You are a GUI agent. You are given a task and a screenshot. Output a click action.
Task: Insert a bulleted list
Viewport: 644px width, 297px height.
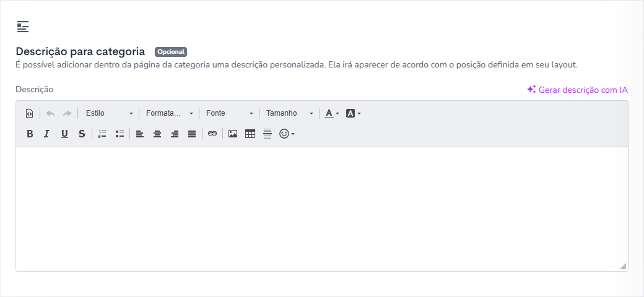[x=120, y=134]
